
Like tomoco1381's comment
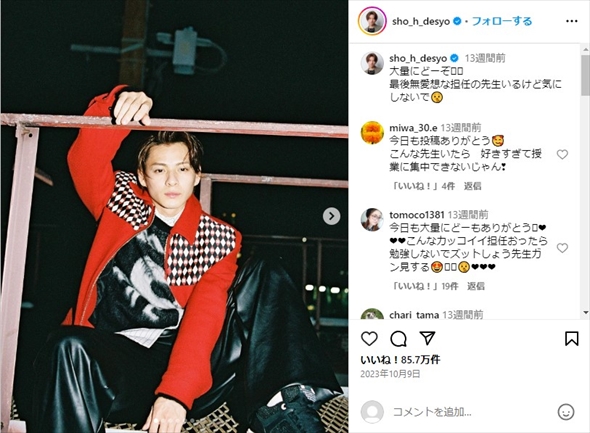tap(562, 248)
